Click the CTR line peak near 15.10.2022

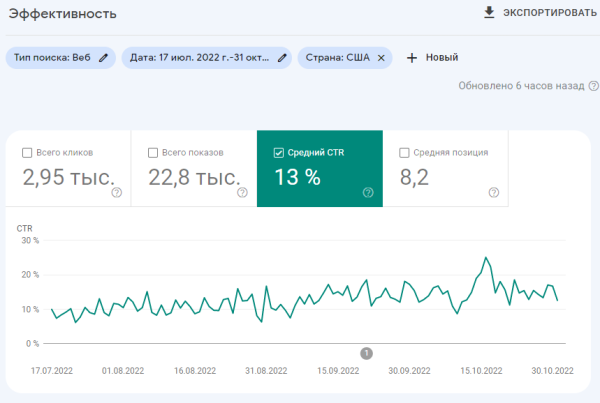(x=486, y=258)
